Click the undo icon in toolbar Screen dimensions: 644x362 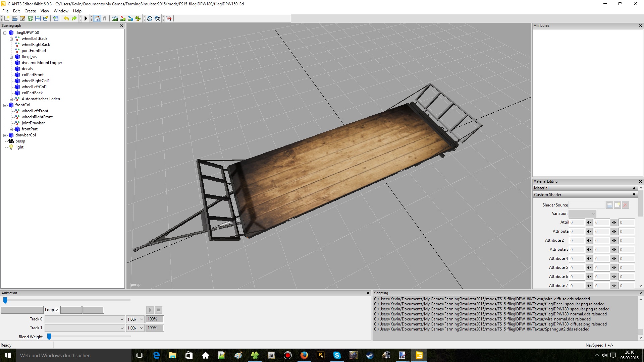pos(66,18)
